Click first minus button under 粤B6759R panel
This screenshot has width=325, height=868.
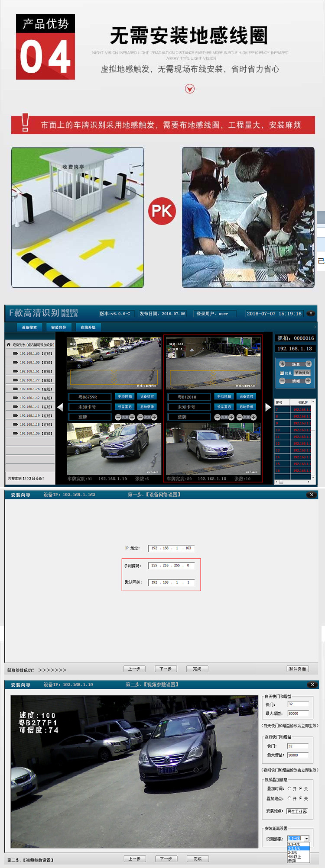pos(118,417)
